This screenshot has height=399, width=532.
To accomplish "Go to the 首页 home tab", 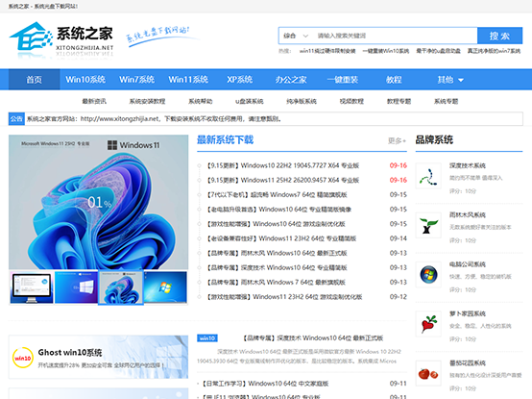I will click(x=35, y=80).
